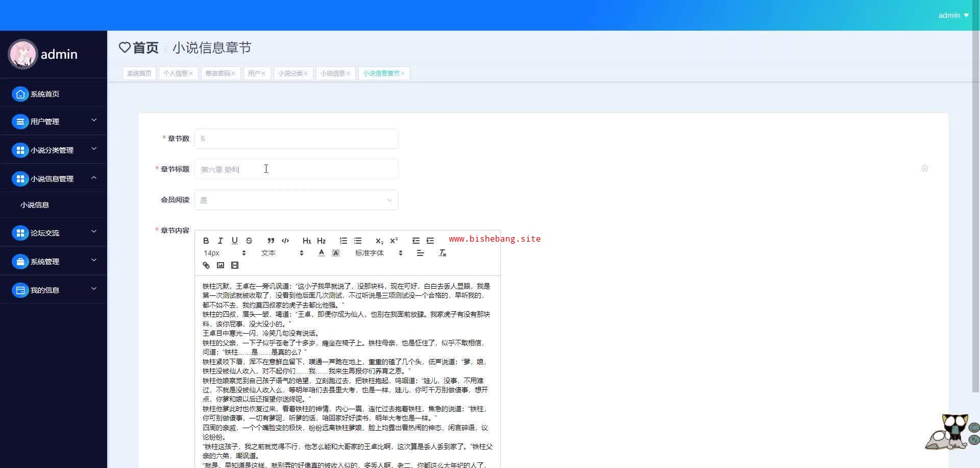Click the clear icon right of 章节标题
This screenshot has width=980, height=468.
pyautogui.click(x=924, y=169)
